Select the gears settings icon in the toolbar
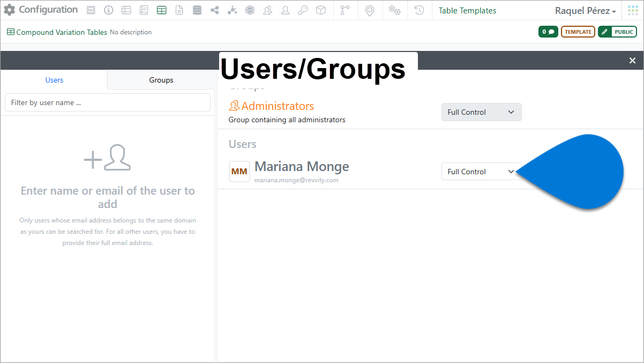 tap(394, 10)
